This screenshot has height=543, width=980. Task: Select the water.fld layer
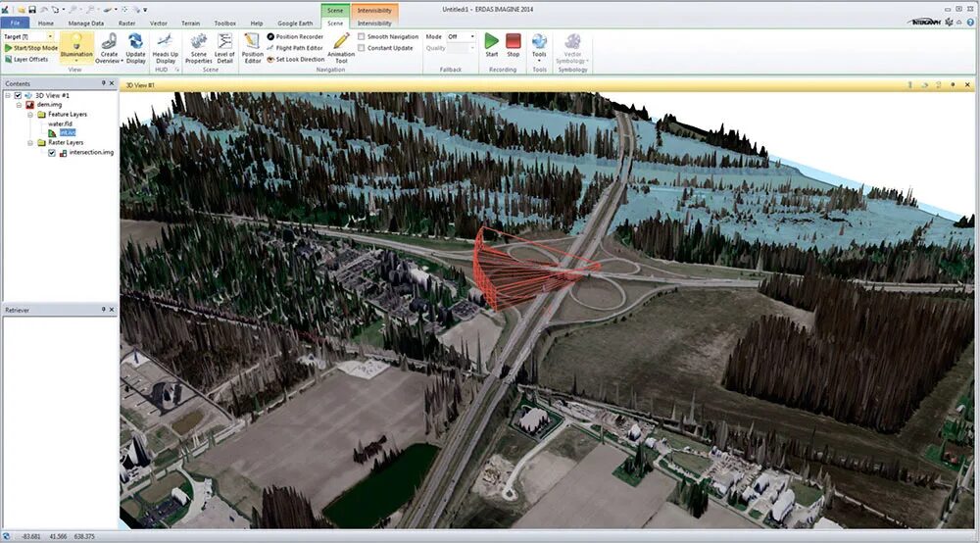[60, 124]
